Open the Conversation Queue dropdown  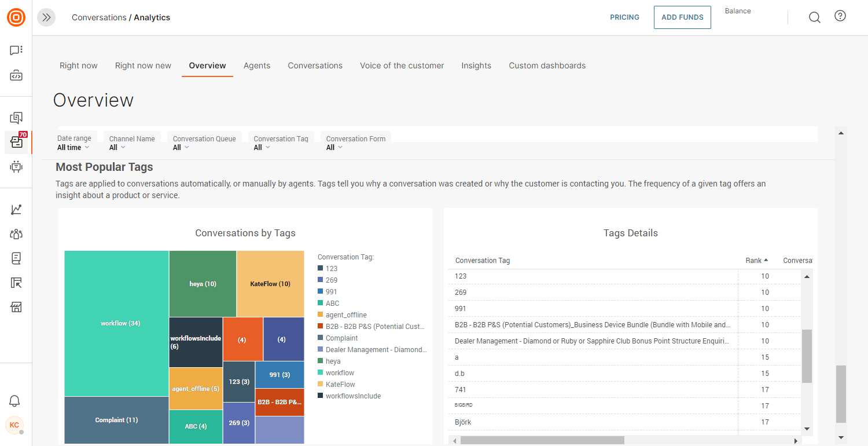181,147
